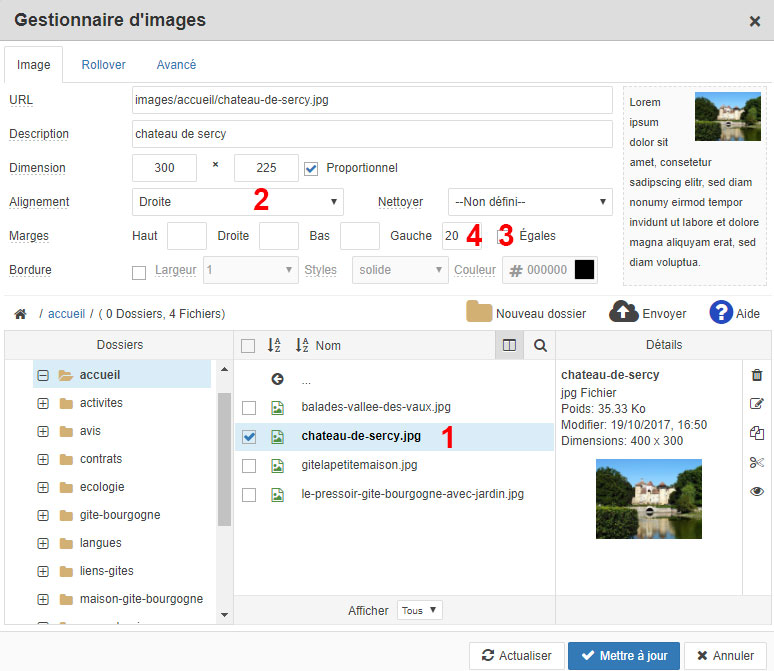
Task: Cut file with the scissors icon
Action: tap(757, 462)
